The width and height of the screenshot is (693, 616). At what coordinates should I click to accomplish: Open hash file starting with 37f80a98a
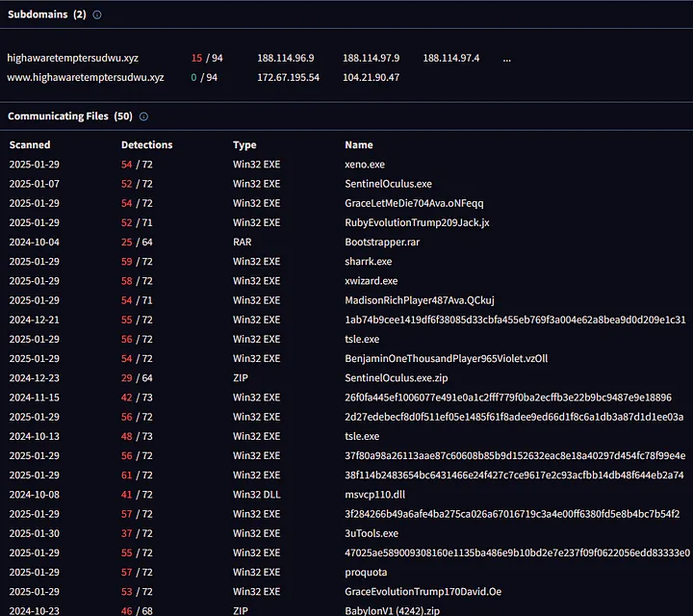[515, 456]
